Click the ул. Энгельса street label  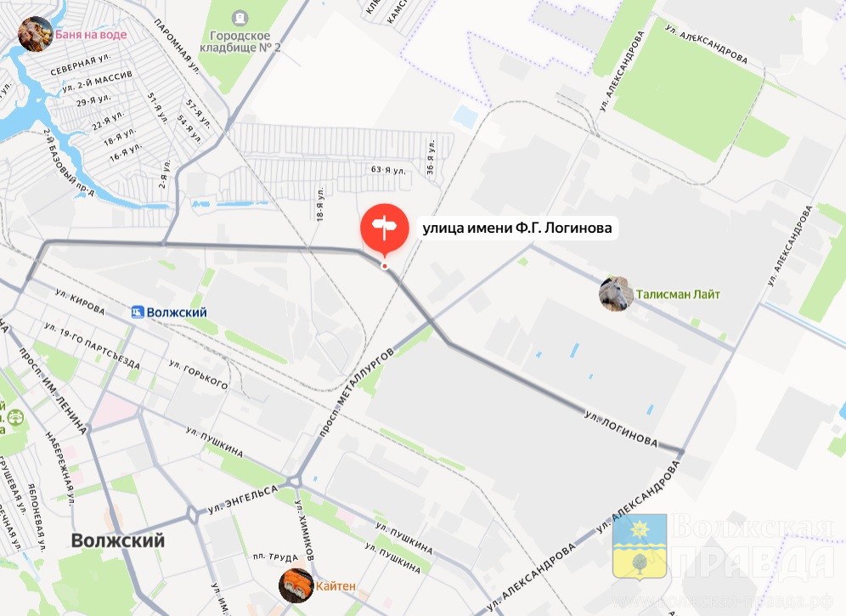243,500
